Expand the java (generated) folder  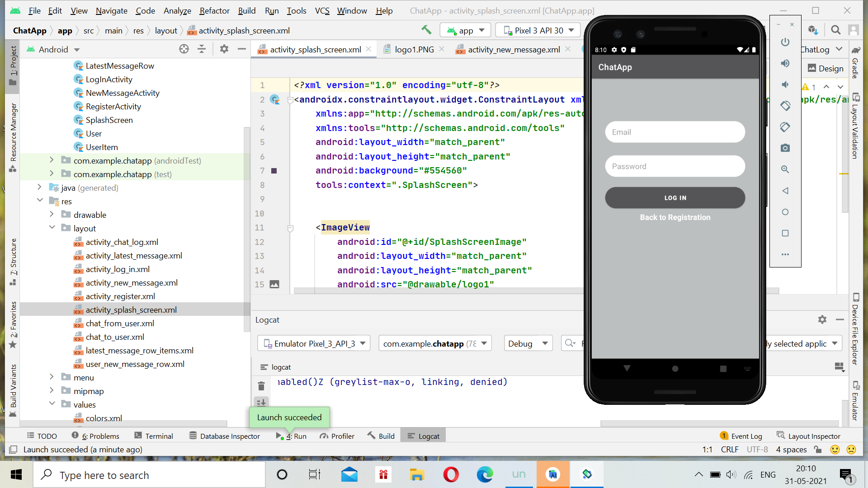coord(39,187)
